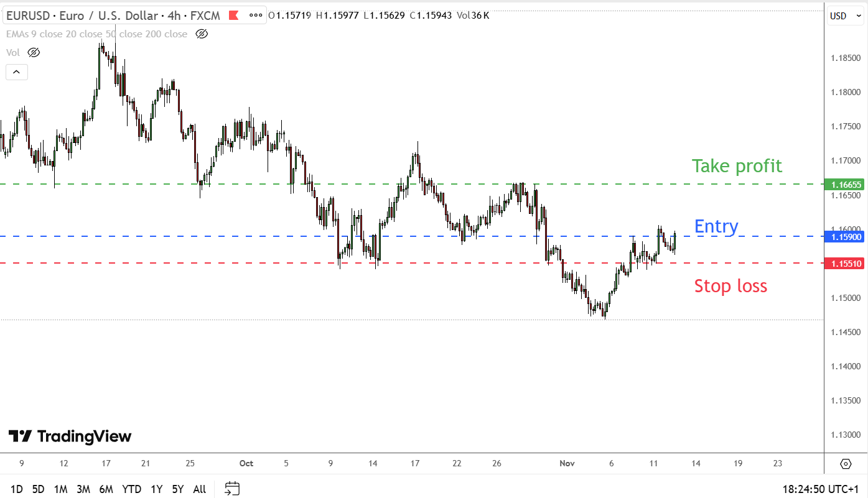868x498 pixels.
Task: Hide the EMAs indicator using its eye icon
Action: [202, 34]
